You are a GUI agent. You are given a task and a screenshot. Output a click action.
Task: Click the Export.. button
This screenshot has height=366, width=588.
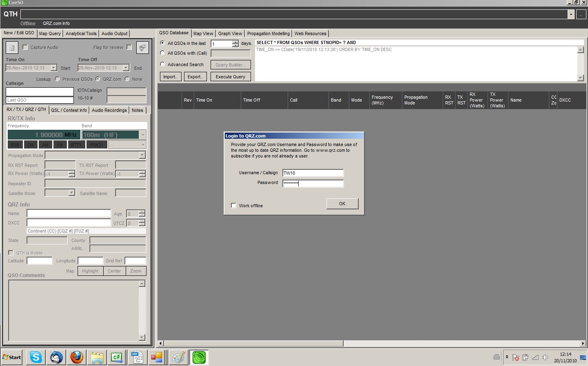[195, 77]
